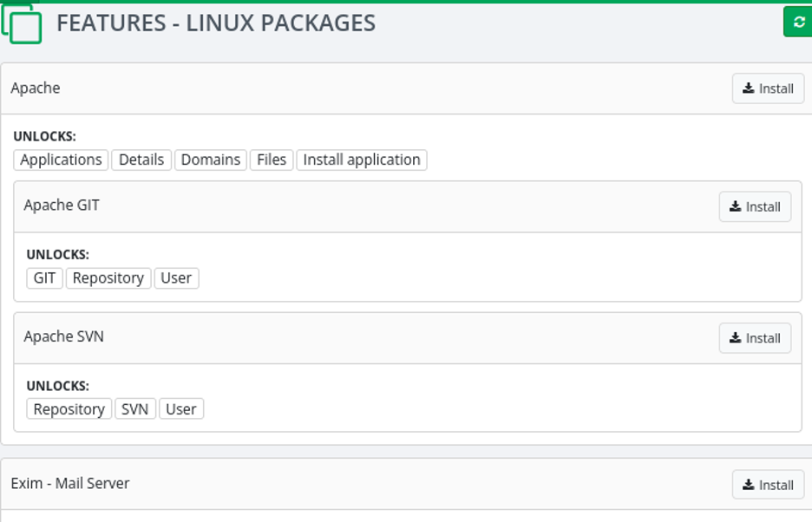This screenshot has height=522, width=812.
Task: Click the Features page logo icon
Action: coord(22,23)
